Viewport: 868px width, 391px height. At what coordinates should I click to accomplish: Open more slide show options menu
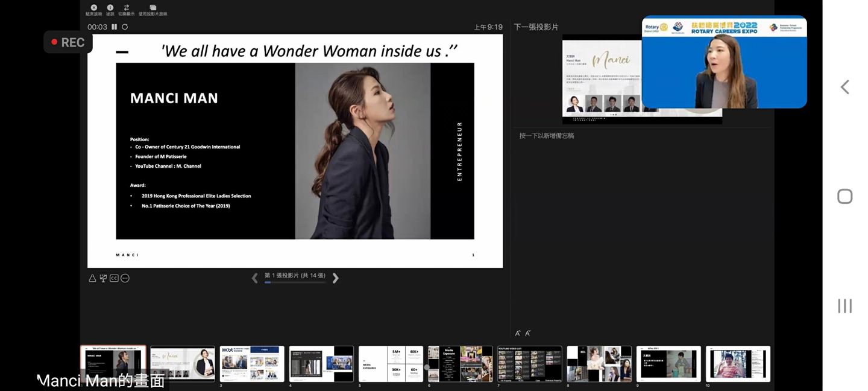click(x=125, y=278)
